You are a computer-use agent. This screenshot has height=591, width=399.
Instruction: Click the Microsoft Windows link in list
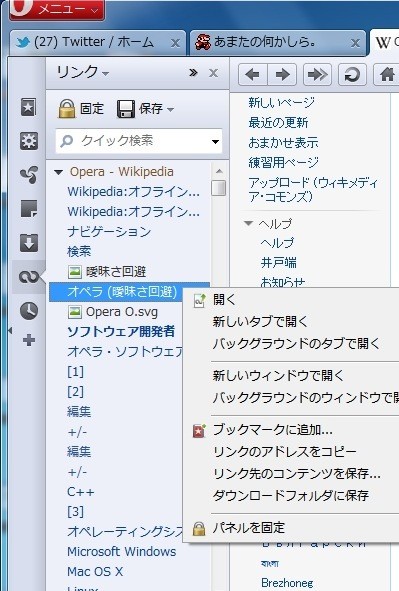(x=122, y=551)
